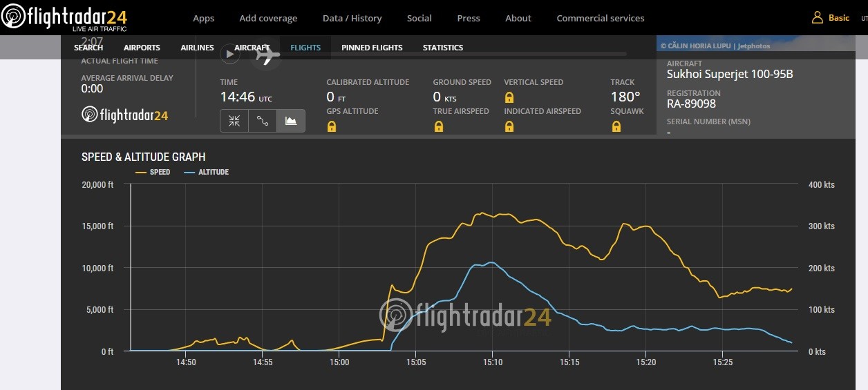
Task: Click the Vertical Speed lock icon
Action: [x=509, y=97]
